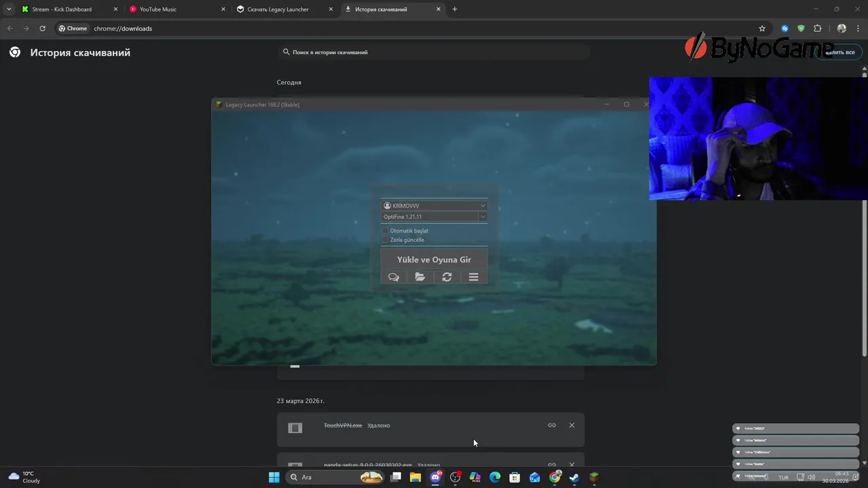Click the TouchVPN.exe file name

click(x=342, y=425)
